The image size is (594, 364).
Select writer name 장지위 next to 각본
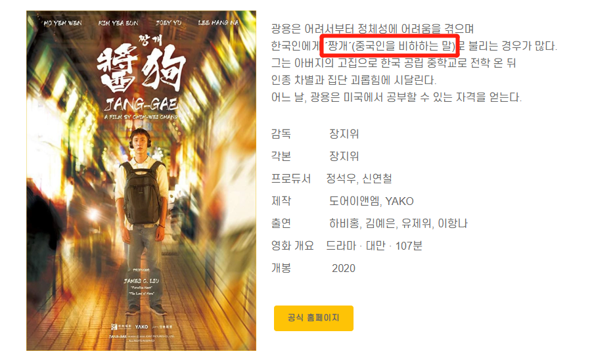[x=344, y=156]
